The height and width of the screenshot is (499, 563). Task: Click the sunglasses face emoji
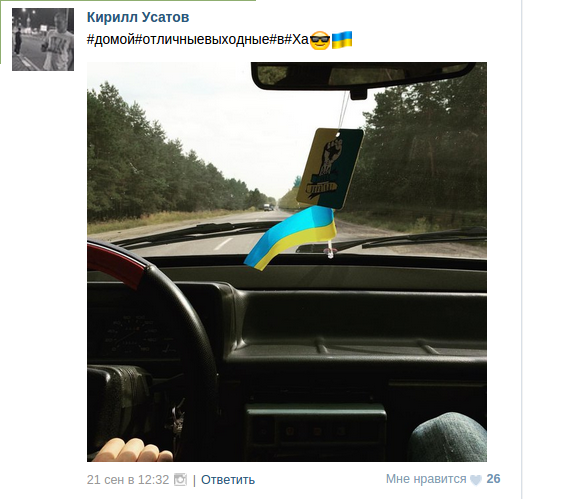(x=320, y=40)
